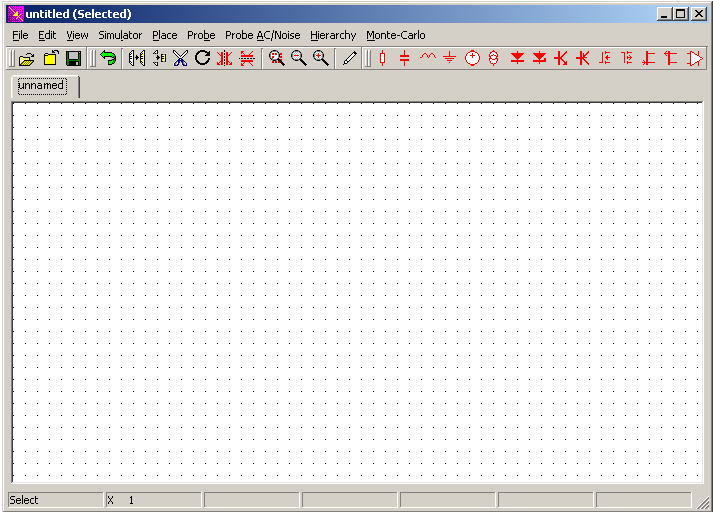Mirror selection about the vertical axis
Image resolution: width=713 pixels, height=512 pixels.
click(x=225, y=59)
